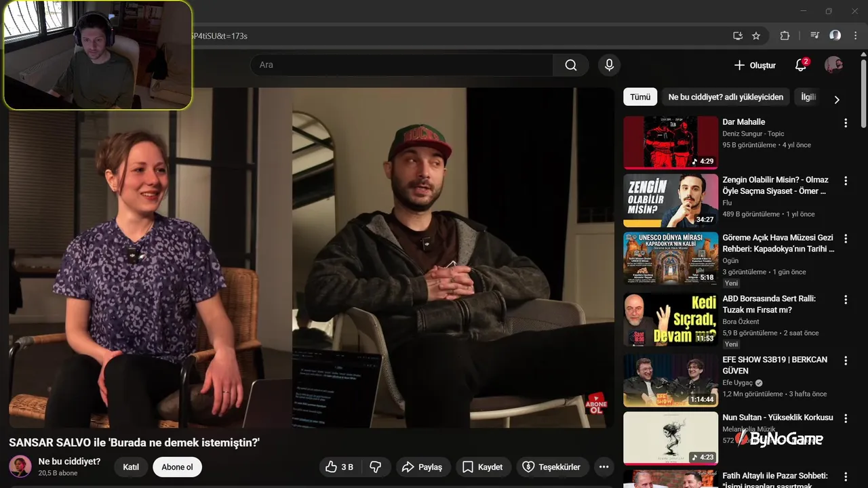The width and height of the screenshot is (868, 488).
Task: Click the Deniz Sungur - Topic channel
Action: (753, 134)
